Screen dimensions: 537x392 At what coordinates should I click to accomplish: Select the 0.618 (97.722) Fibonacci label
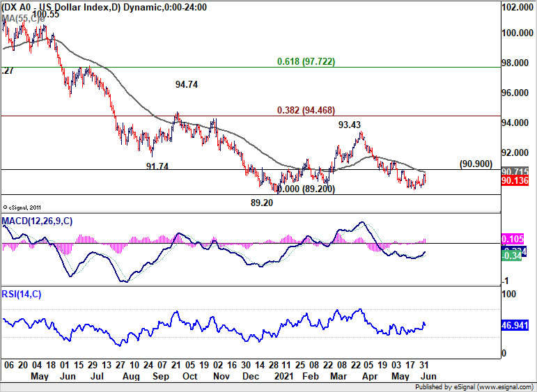click(306, 62)
